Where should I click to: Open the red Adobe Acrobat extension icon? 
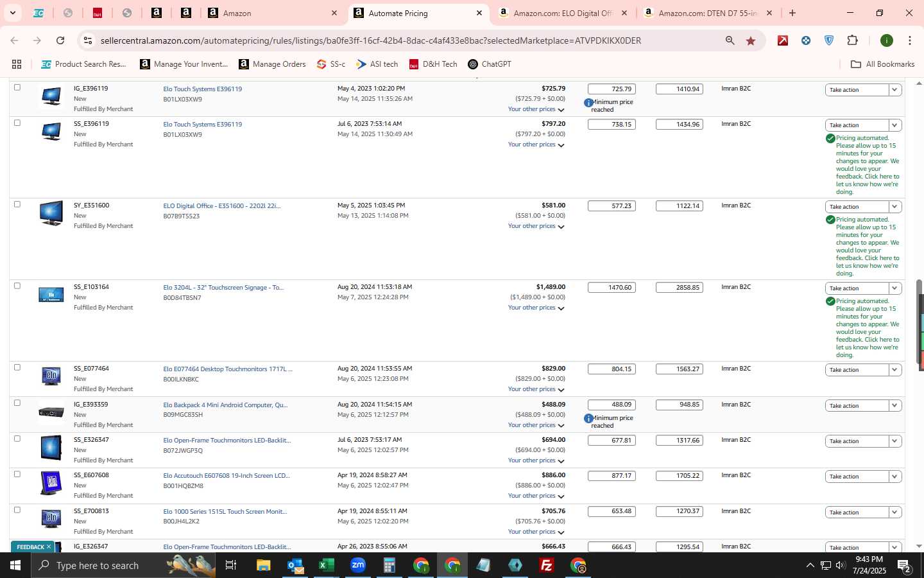click(x=783, y=40)
